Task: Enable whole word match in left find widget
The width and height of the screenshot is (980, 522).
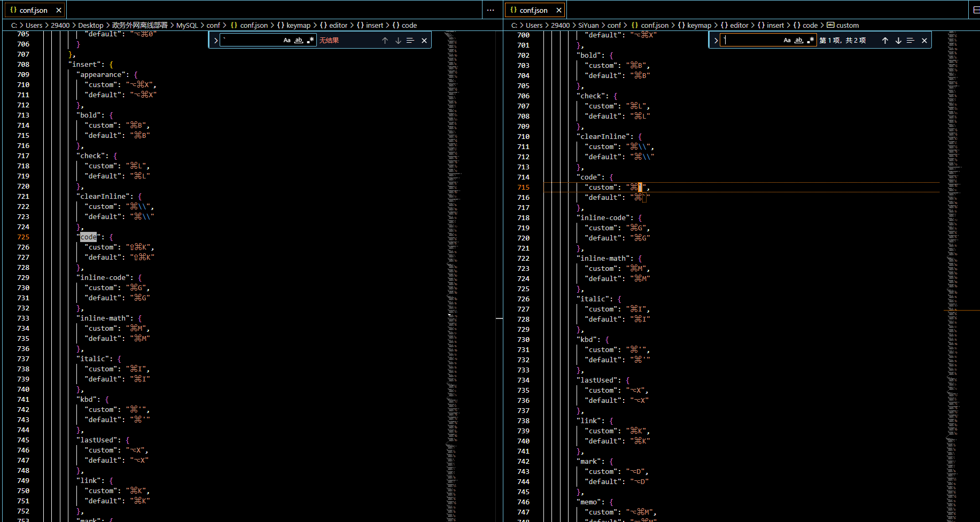Action: tap(299, 40)
